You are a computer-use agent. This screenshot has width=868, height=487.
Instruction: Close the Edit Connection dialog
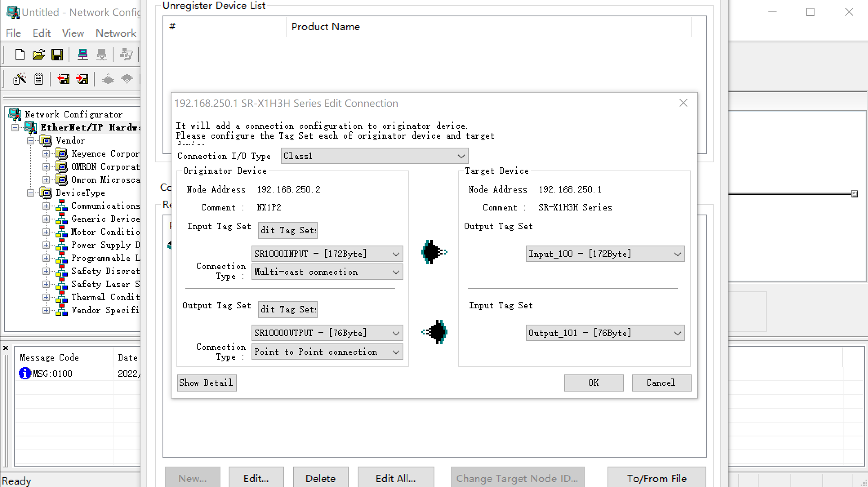[x=683, y=103]
